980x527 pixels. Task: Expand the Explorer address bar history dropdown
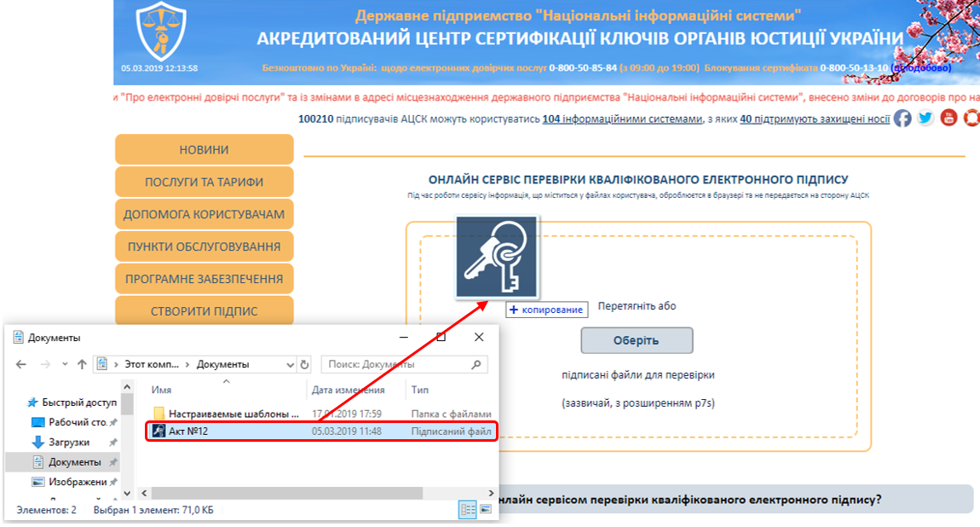click(x=289, y=364)
